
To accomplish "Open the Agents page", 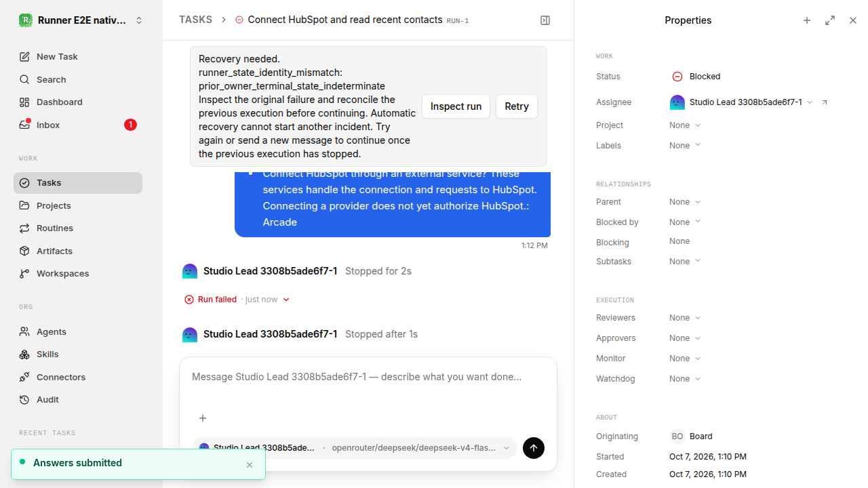I will [78, 332].
